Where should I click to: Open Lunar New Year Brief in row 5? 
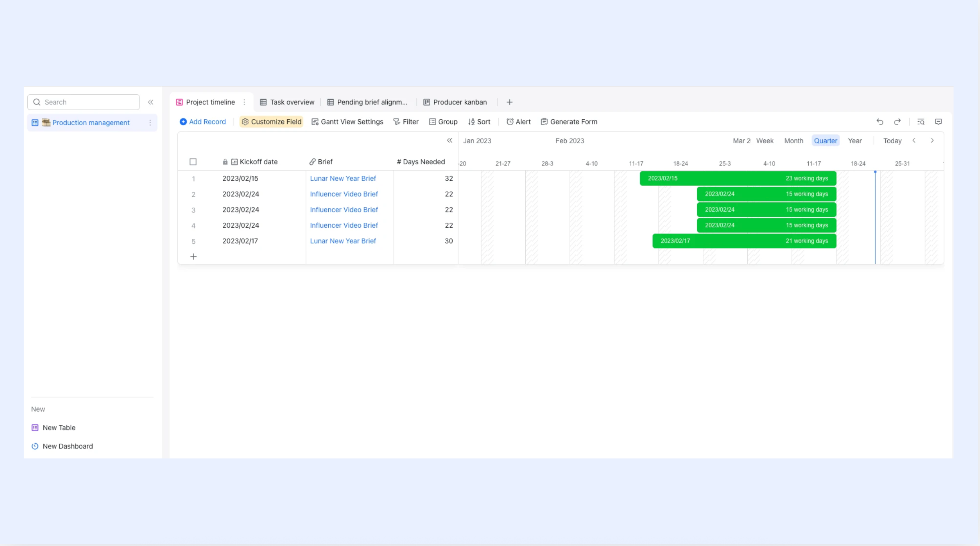pos(343,241)
